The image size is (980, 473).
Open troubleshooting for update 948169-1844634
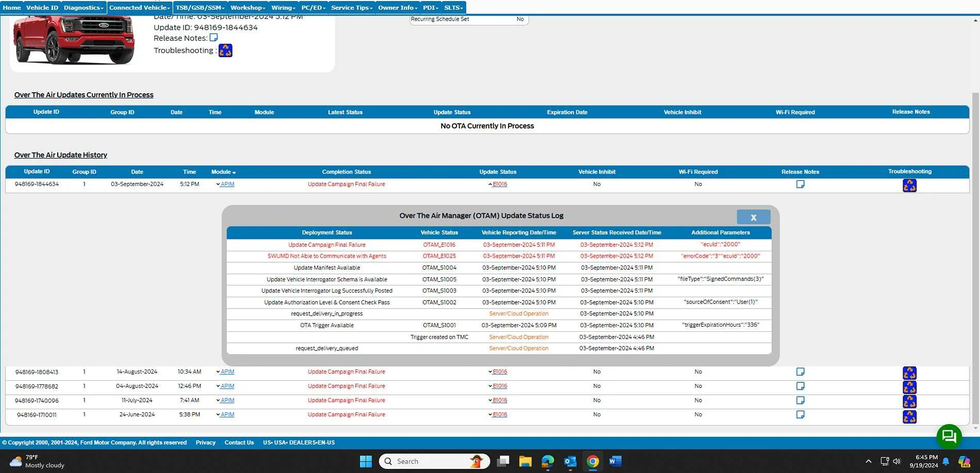(x=909, y=185)
